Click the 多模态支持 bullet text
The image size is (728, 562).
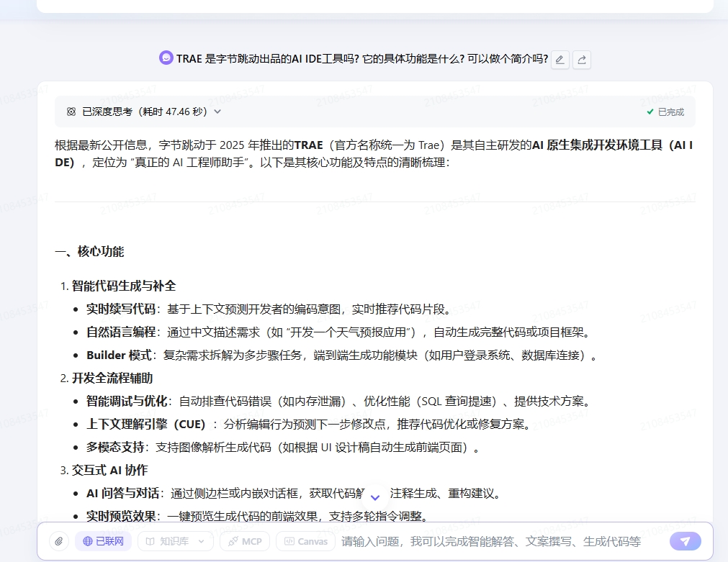point(115,448)
